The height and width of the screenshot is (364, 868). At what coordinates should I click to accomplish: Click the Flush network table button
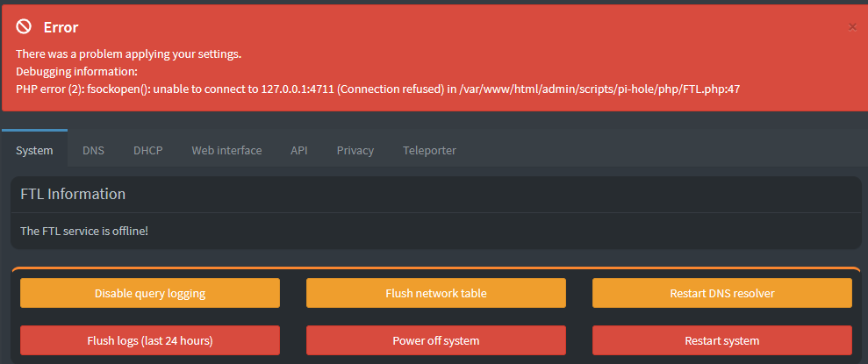click(435, 293)
